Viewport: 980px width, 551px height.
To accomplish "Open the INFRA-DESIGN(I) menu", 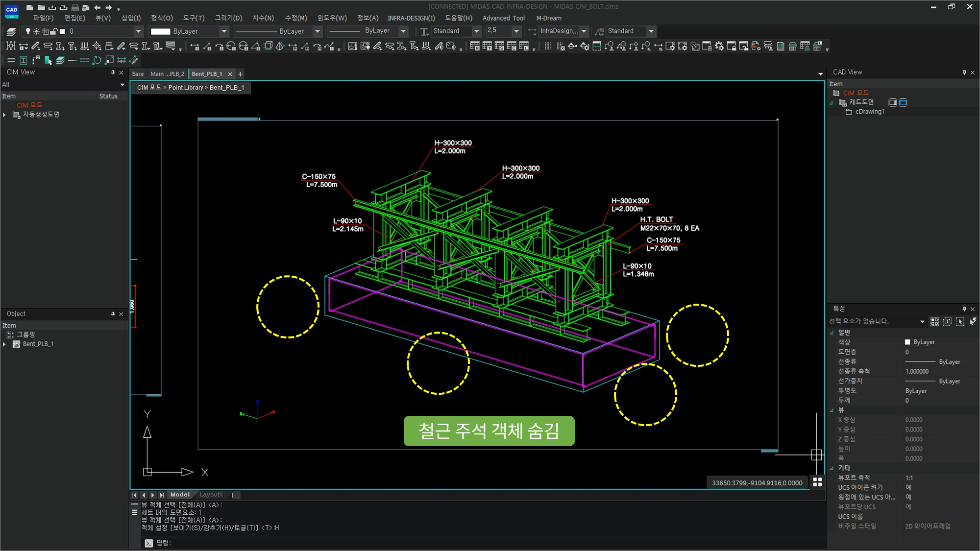I will point(411,18).
